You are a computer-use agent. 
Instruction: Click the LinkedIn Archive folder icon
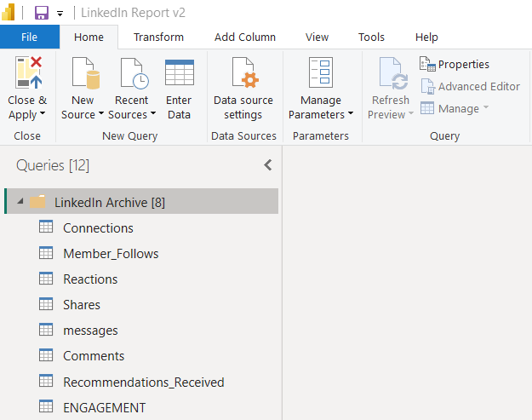tap(37, 201)
